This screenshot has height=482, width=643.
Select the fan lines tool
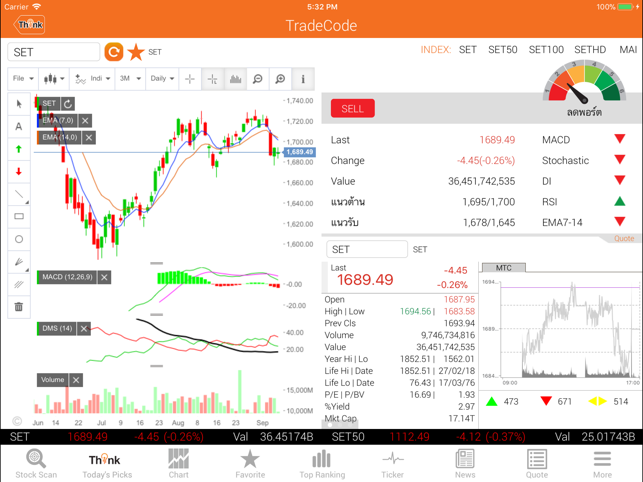pyautogui.click(x=19, y=262)
